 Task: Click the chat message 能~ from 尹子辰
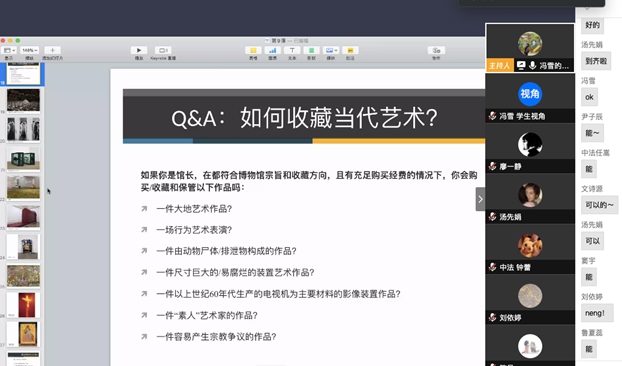(x=593, y=133)
